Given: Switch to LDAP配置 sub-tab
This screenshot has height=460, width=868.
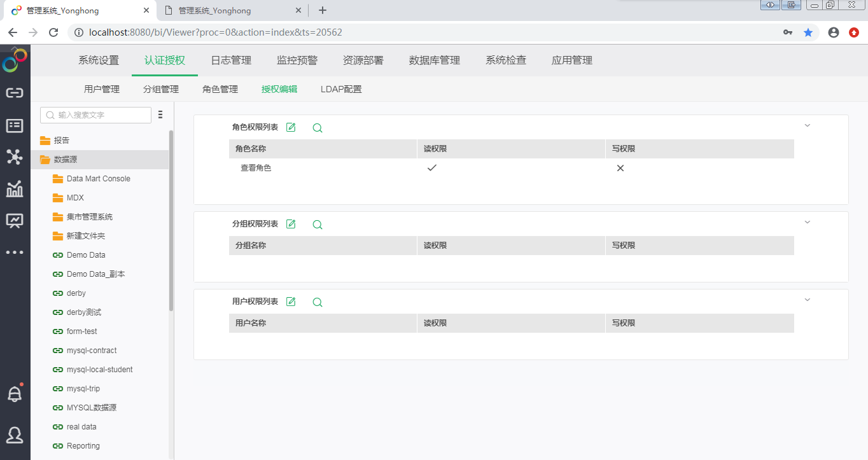Looking at the screenshot, I should click(341, 89).
